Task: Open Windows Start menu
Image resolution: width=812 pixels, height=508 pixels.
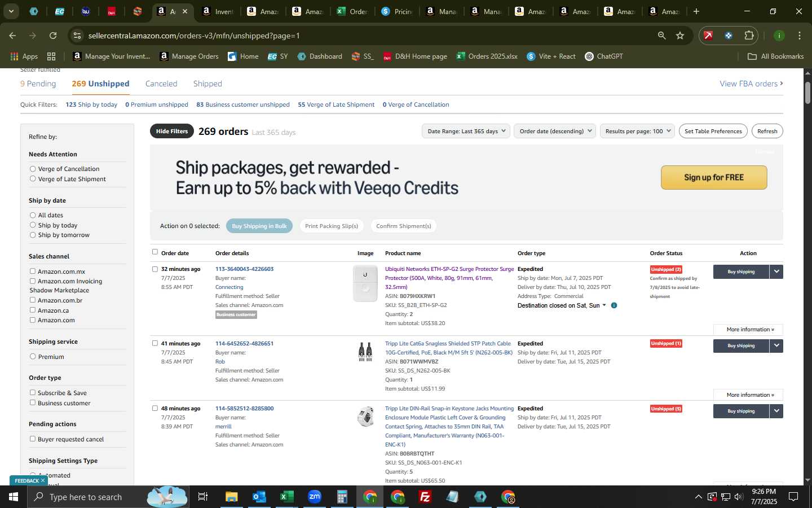Action: click(x=13, y=497)
